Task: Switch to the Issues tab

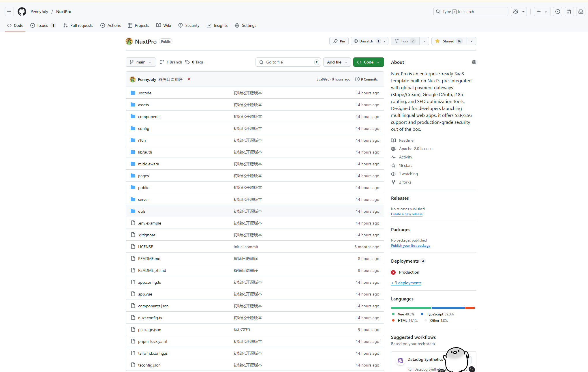Action: point(43,25)
